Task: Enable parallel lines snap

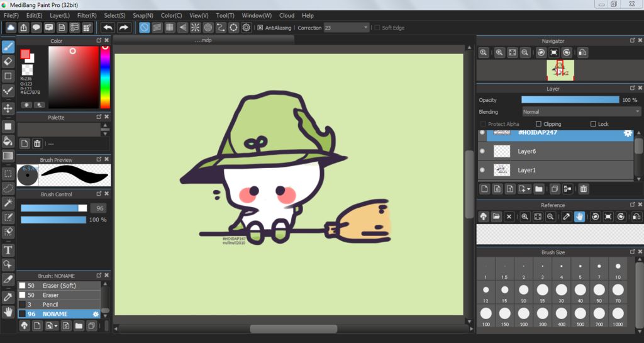Action: [157, 28]
